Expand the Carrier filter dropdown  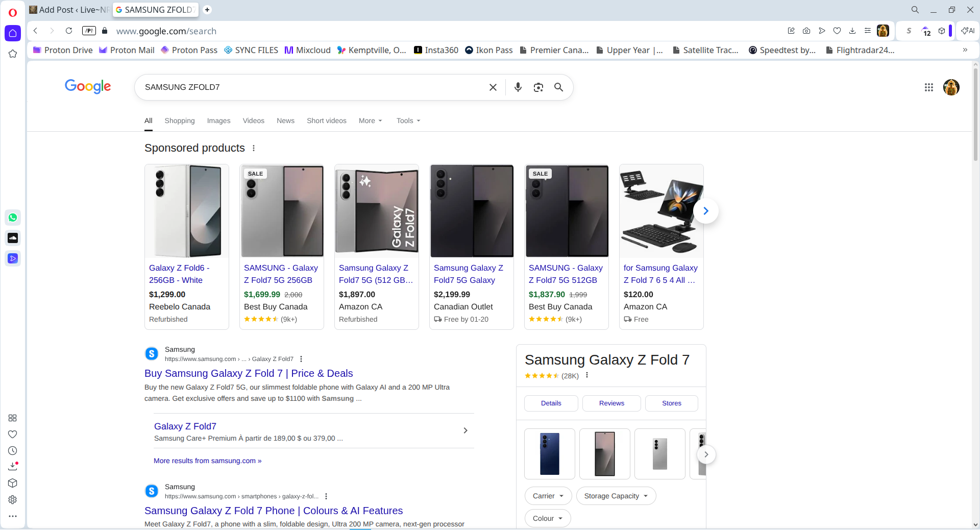(548, 496)
